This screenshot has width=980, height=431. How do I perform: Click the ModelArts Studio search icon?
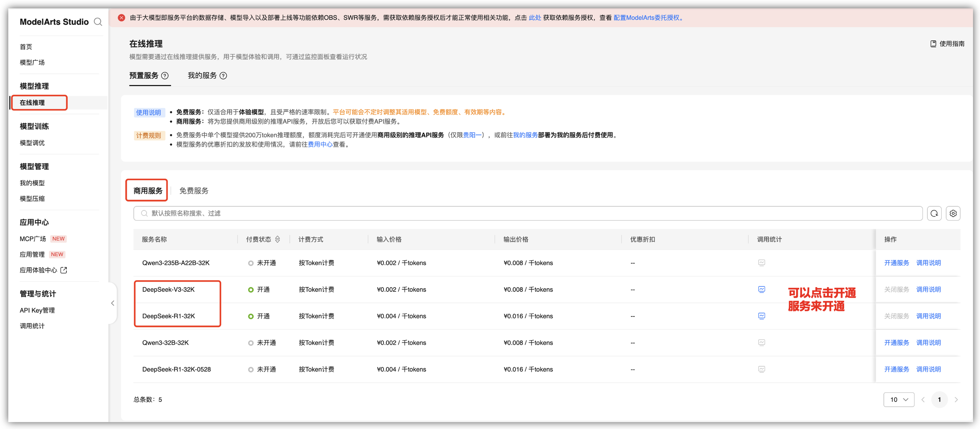98,22
